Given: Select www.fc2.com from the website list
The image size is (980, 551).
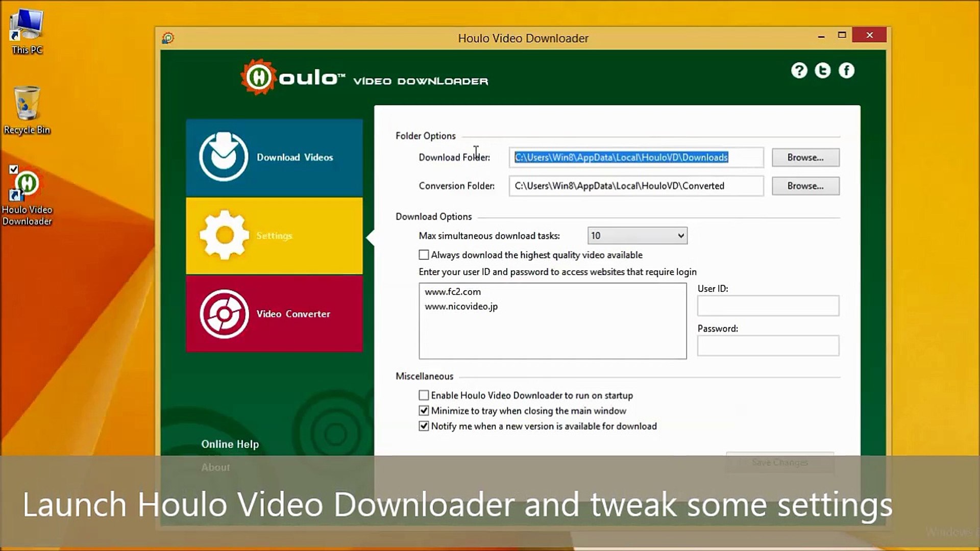Looking at the screenshot, I should click(453, 292).
